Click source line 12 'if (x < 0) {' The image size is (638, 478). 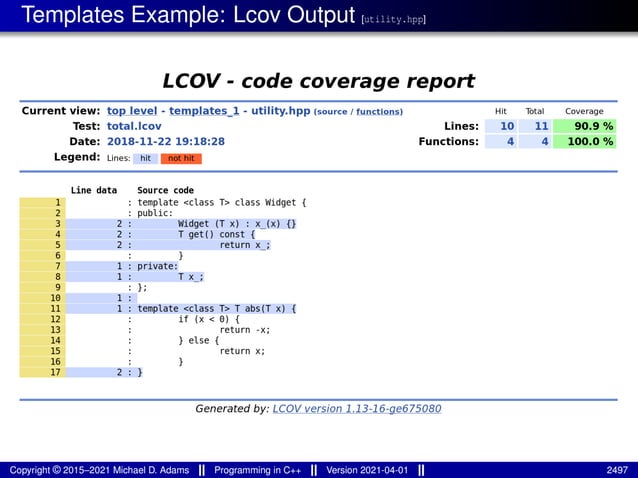209,319
